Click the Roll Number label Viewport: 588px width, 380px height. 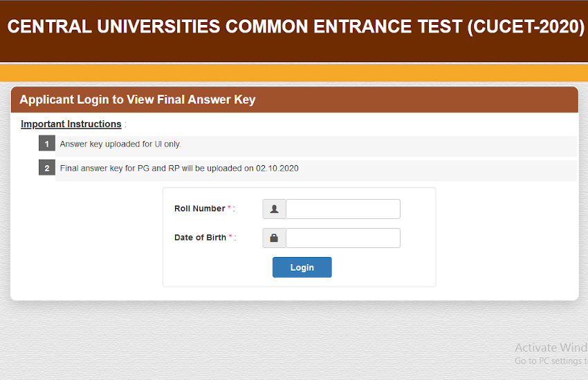(x=199, y=209)
